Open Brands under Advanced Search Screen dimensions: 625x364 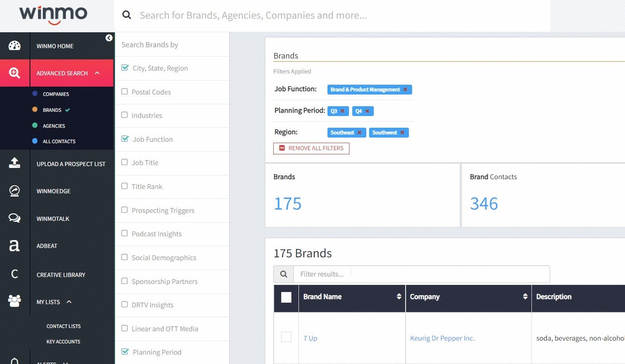tap(52, 110)
